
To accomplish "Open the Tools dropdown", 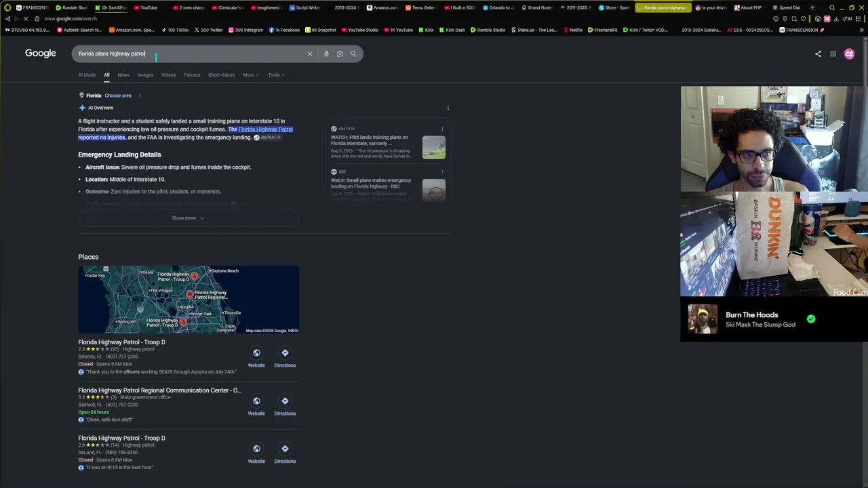I will point(275,75).
